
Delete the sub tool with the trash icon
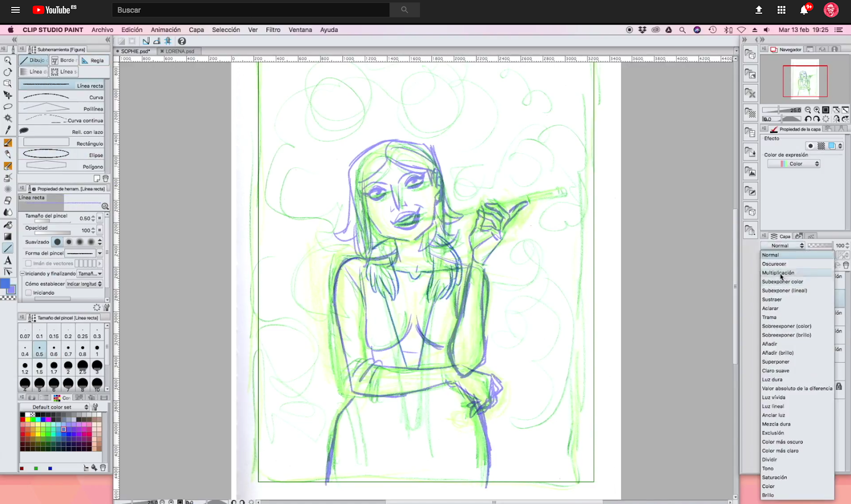(x=105, y=179)
